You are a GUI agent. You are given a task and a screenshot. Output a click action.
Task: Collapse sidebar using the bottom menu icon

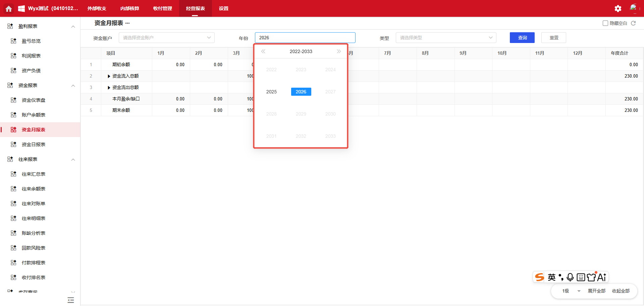coord(70,300)
